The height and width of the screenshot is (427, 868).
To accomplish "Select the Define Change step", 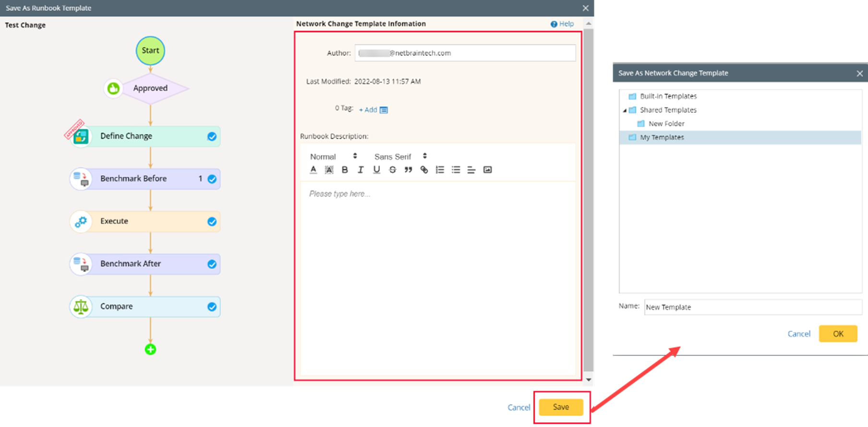I will [x=145, y=136].
